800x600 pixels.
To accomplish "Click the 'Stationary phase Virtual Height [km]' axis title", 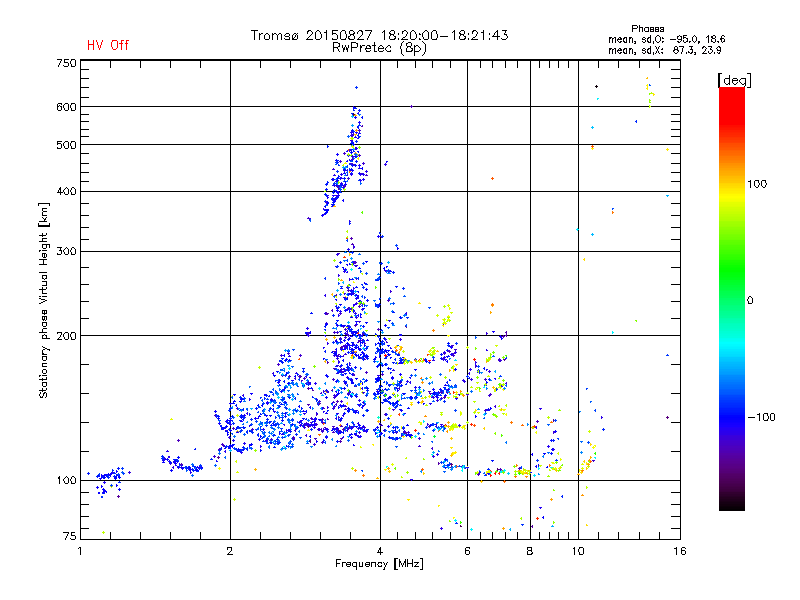I will tap(44, 301).
